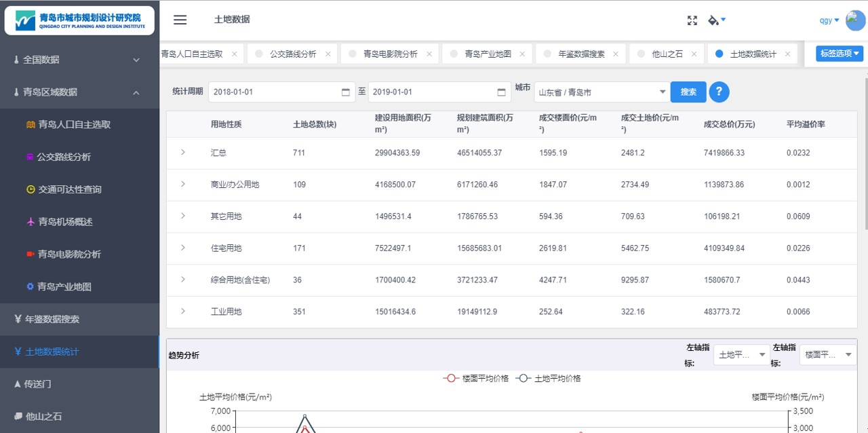This screenshot has height=433, width=868.
Task: Click the user avatar image
Action: coord(856,20)
